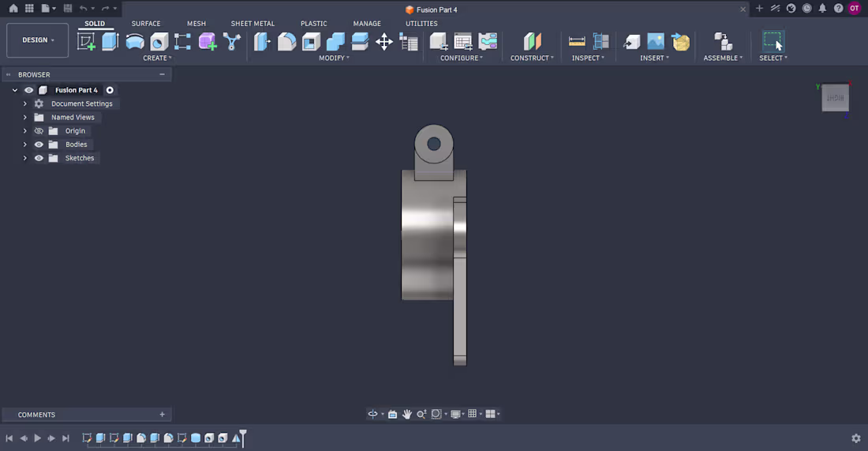Expand the Named Views folder

[25, 118]
